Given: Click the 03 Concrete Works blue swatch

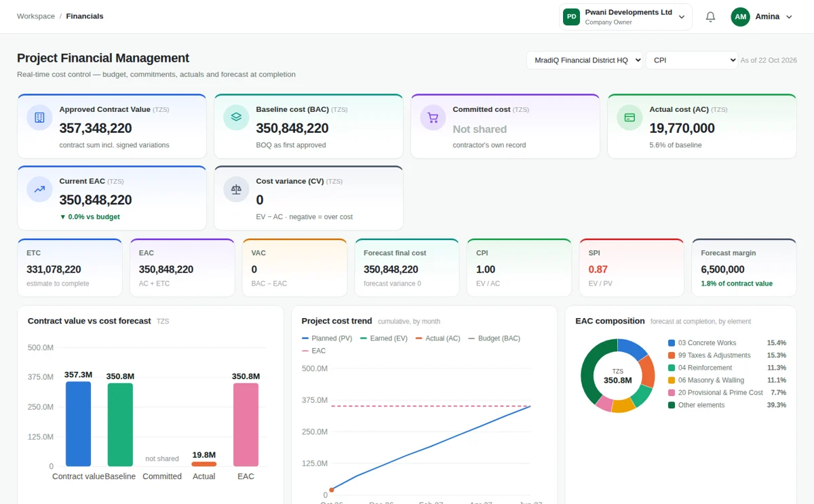Looking at the screenshot, I should pyautogui.click(x=672, y=343).
